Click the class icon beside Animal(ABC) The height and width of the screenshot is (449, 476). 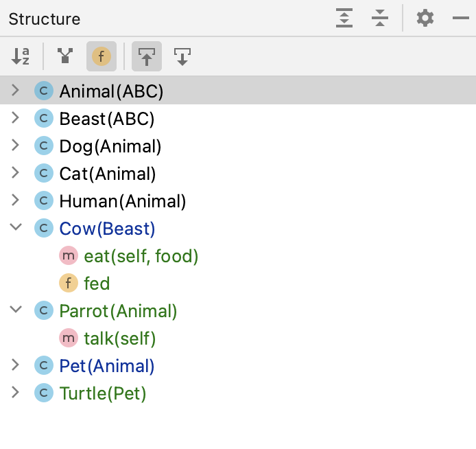[44, 91]
